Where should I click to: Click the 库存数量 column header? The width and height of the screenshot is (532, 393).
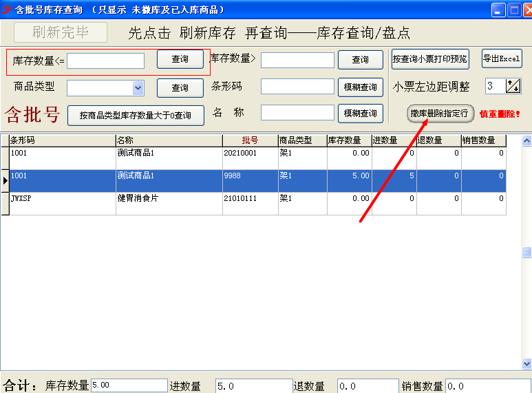[x=350, y=140]
